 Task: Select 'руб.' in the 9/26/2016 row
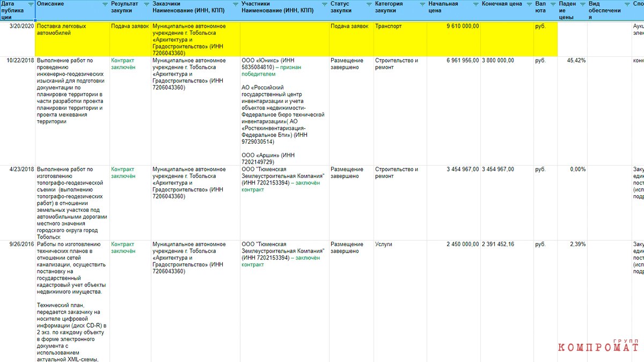click(x=545, y=301)
